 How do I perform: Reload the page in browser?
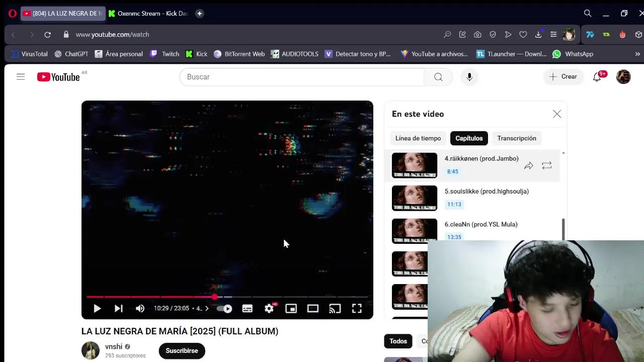(x=47, y=35)
